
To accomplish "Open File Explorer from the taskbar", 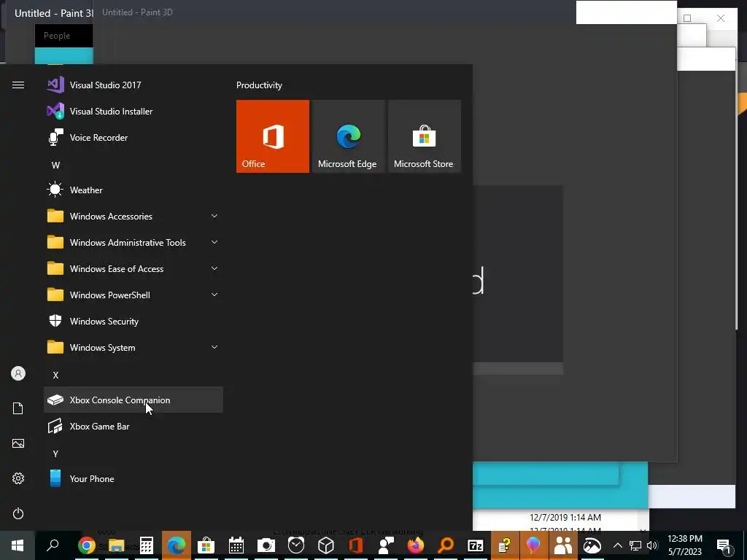I will pyautogui.click(x=116, y=545).
